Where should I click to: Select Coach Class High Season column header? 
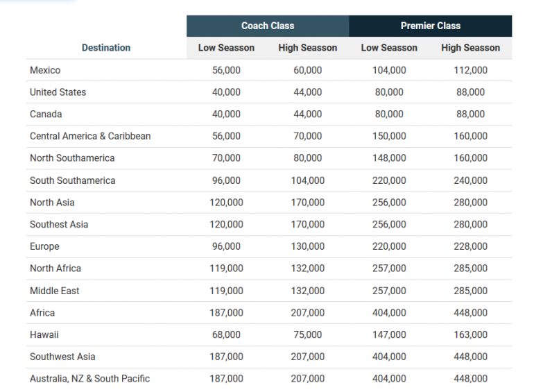[x=307, y=48]
